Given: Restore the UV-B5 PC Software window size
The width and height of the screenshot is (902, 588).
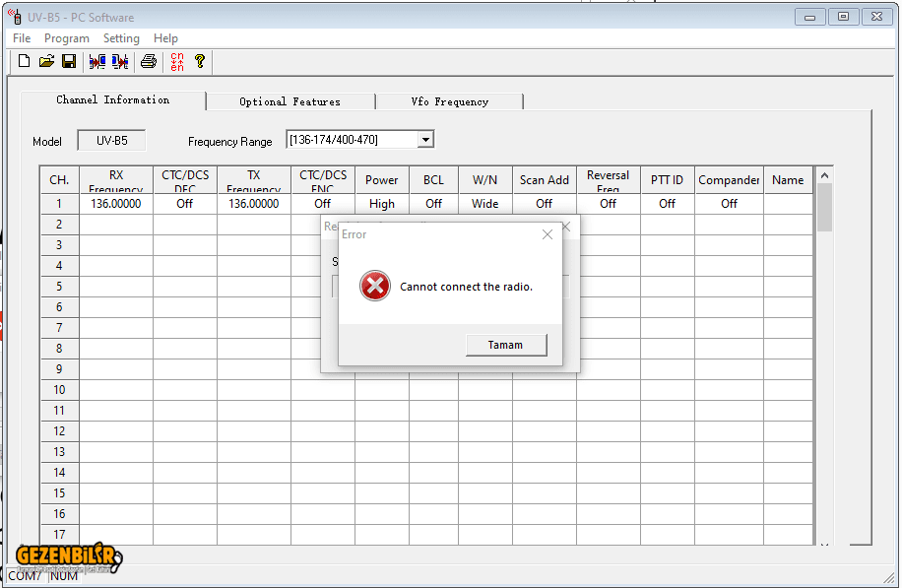Looking at the screenshot, I should [x=843, y=17].
